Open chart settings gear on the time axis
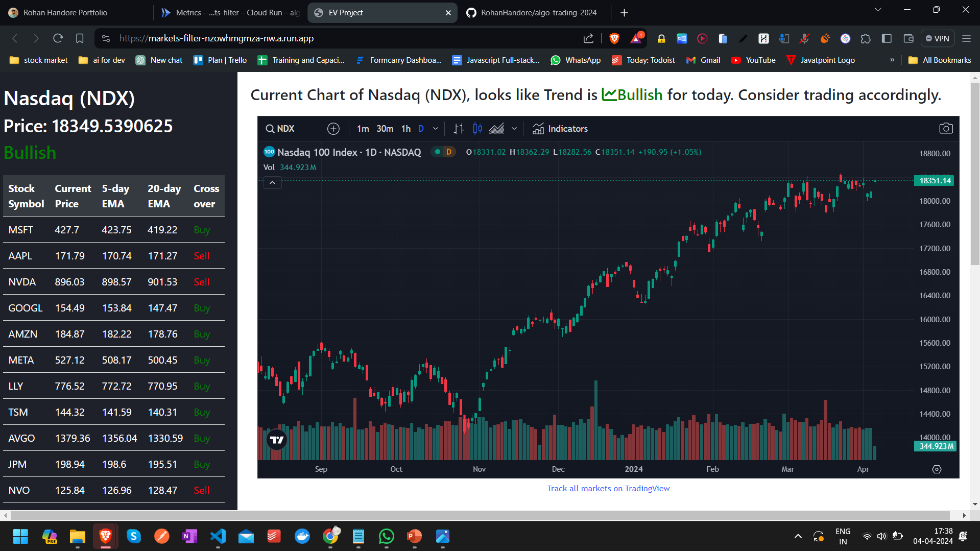The image size is (980, 551). (x=937, y=469)
